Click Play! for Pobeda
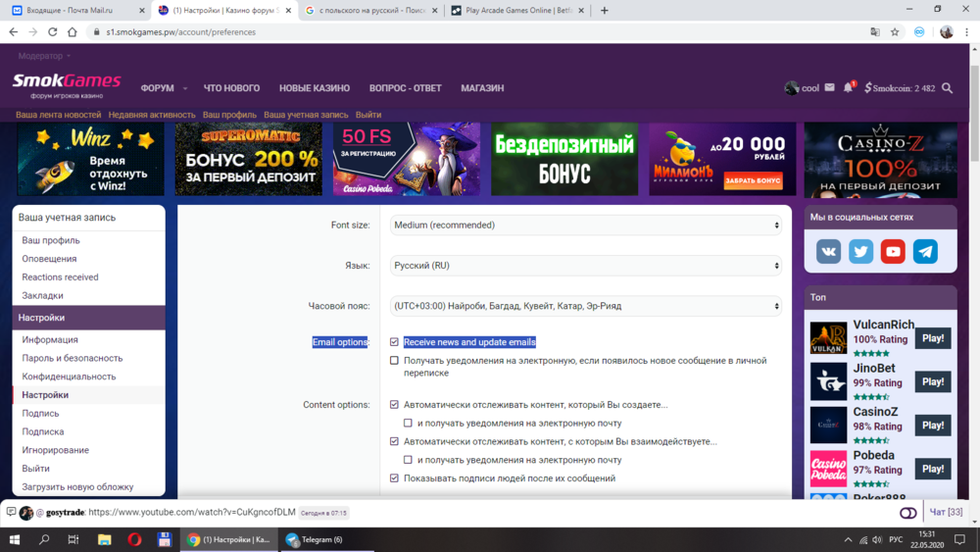Image resolution: width=980 pixels, height=552 pixels. (933, 469)
